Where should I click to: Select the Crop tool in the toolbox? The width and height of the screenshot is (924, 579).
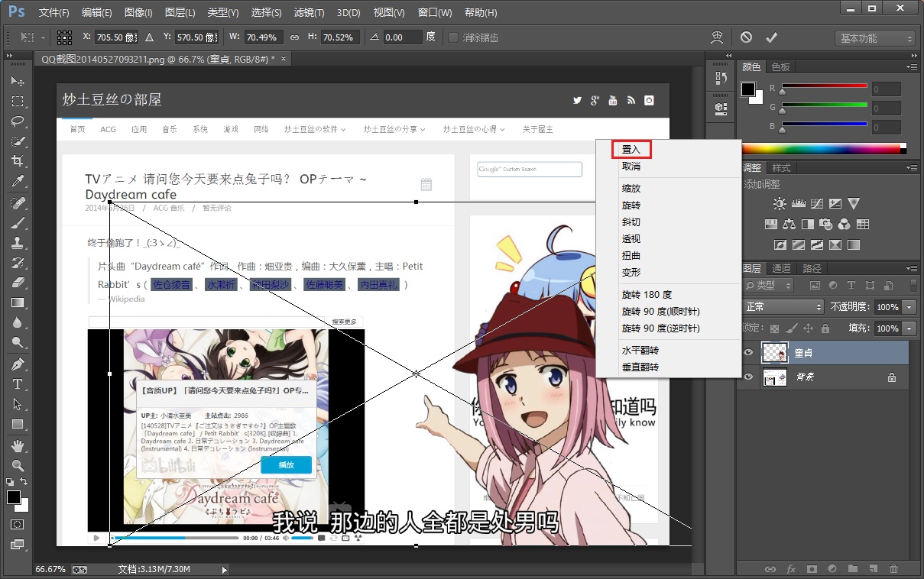click(x=17, y=161)
